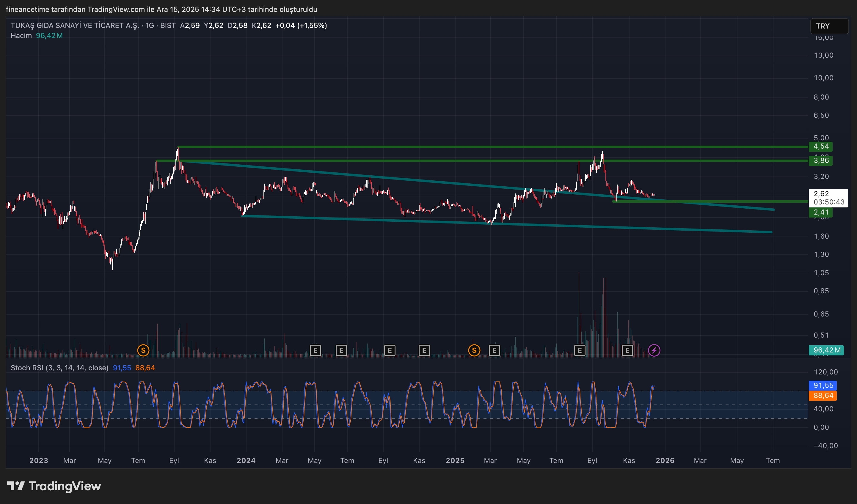This screenshot has height=504, width=857.
Task: Open the E earnings marker just after Mar 2025
Action: click(494, 350)
